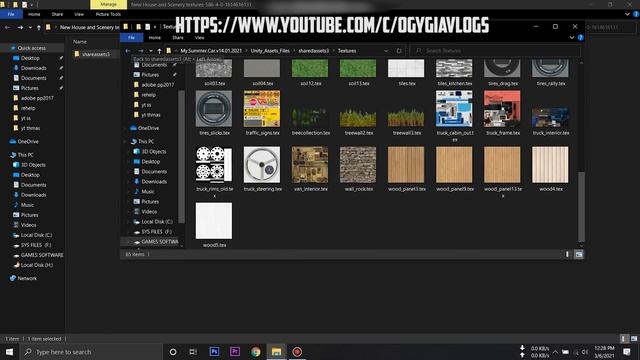Select wood4.tex light wood texture
Viewport: 640px width, 360px height.
[x=550, y=169]
